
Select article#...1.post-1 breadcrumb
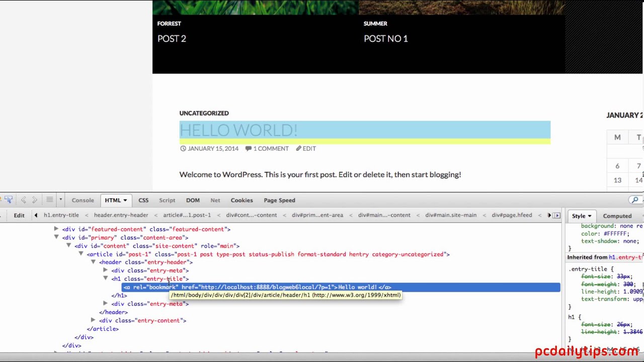pyautogui.click(x=187, y=215)
